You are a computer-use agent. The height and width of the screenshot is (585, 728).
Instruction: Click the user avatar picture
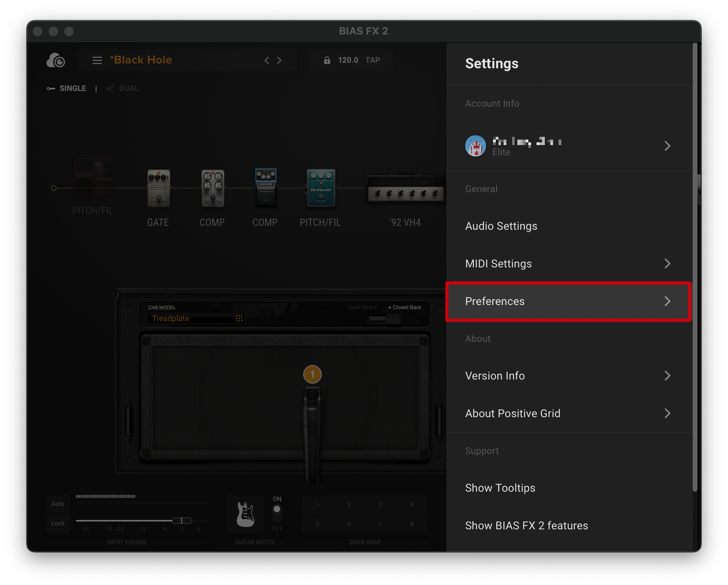click(x=475, y=146)
